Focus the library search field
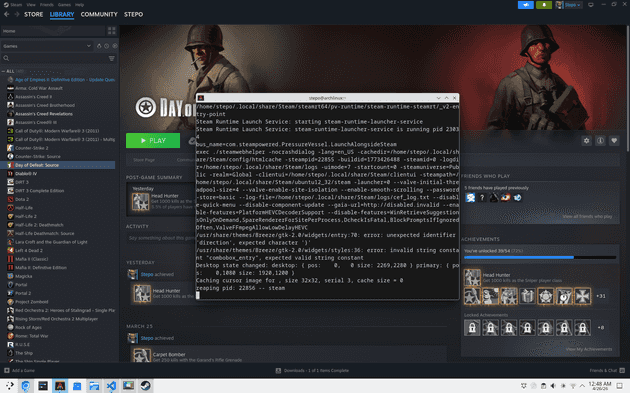 pos(54,59)
